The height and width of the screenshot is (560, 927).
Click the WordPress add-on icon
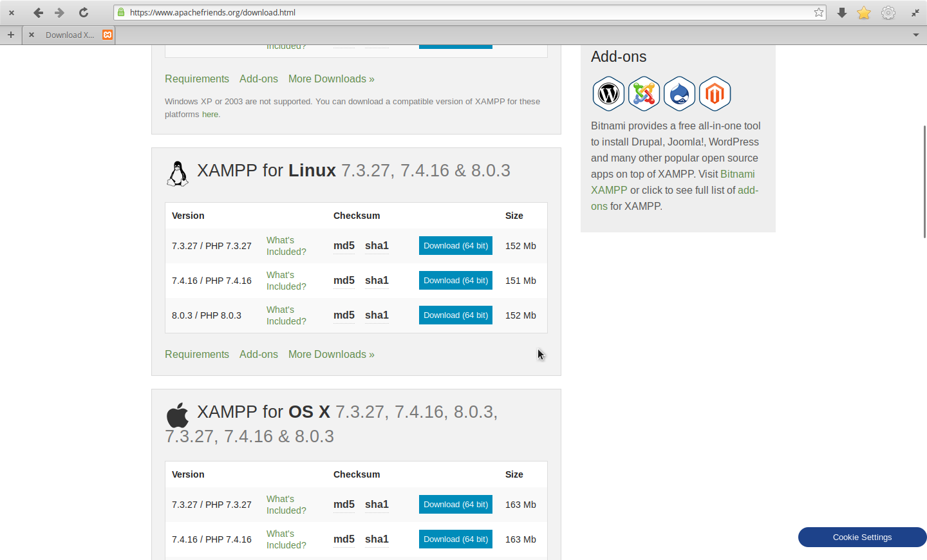coord(608,94)
